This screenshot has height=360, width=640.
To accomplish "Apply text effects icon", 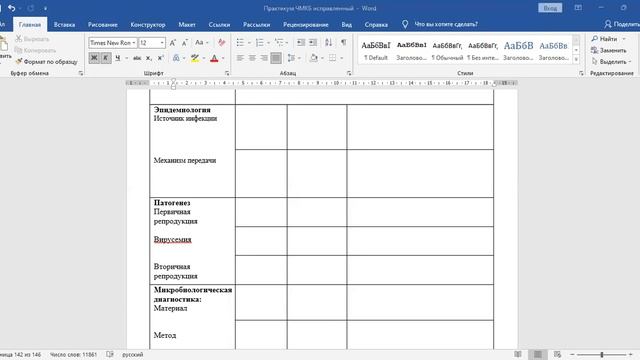I will pyautogui.click(x=176, y=58).
